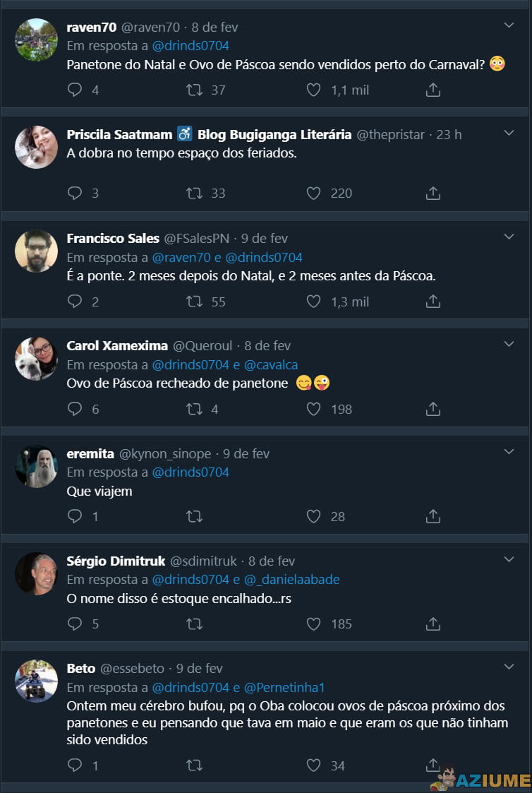532x793 pixels.
Task: Like Francisco Sales' tweet with 1,3 mil likes
Action: (313, 302)
